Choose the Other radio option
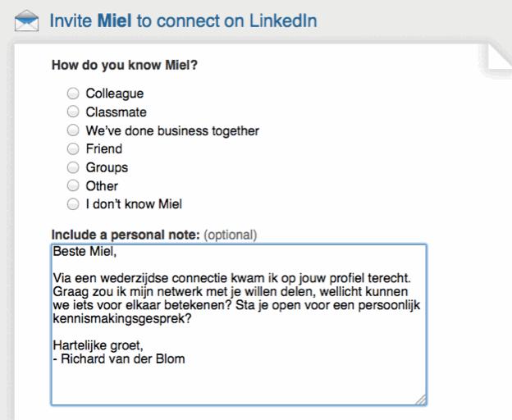512x420 pixels. pyautogui.click(x=74, y=185)
